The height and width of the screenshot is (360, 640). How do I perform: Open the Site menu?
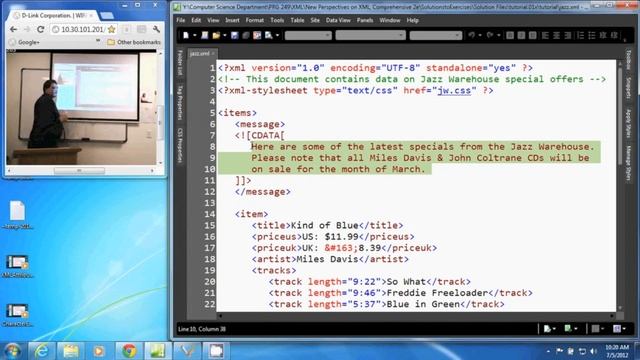315,20
